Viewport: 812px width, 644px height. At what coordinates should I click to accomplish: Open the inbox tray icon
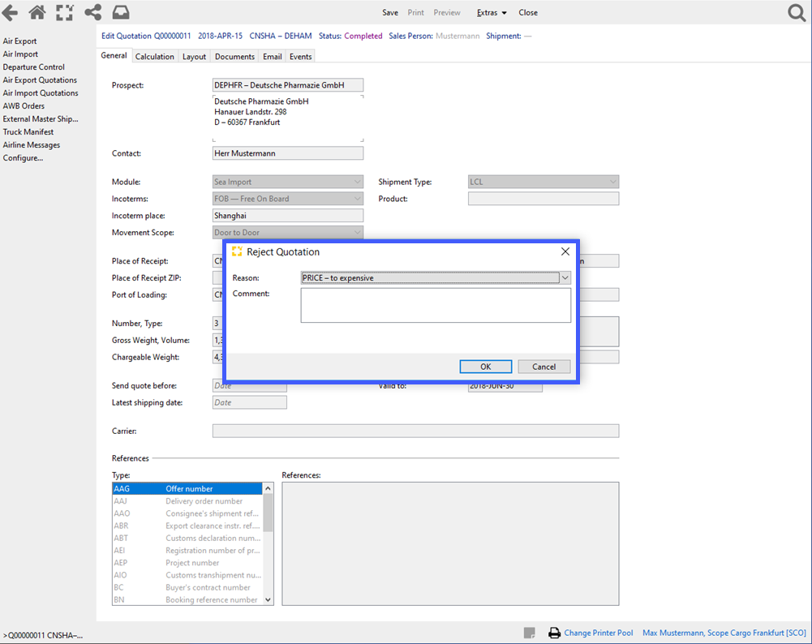click(x=121, y=12)
